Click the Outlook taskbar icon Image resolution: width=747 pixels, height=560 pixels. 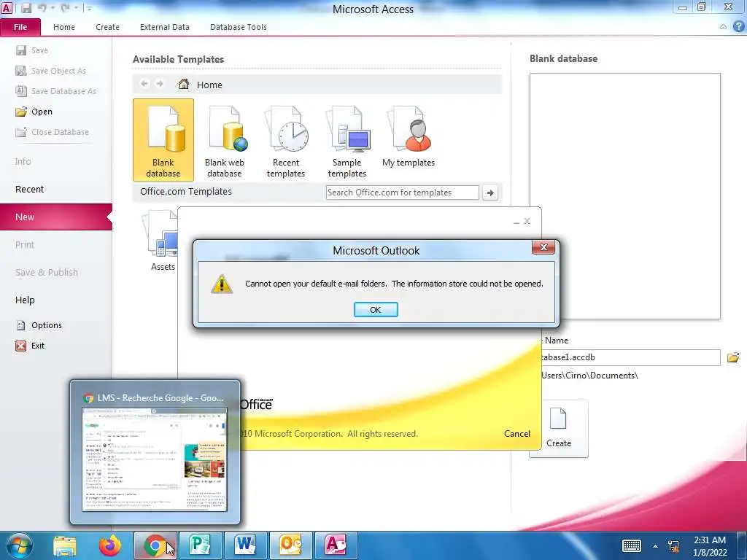click(x=290, y=545)
